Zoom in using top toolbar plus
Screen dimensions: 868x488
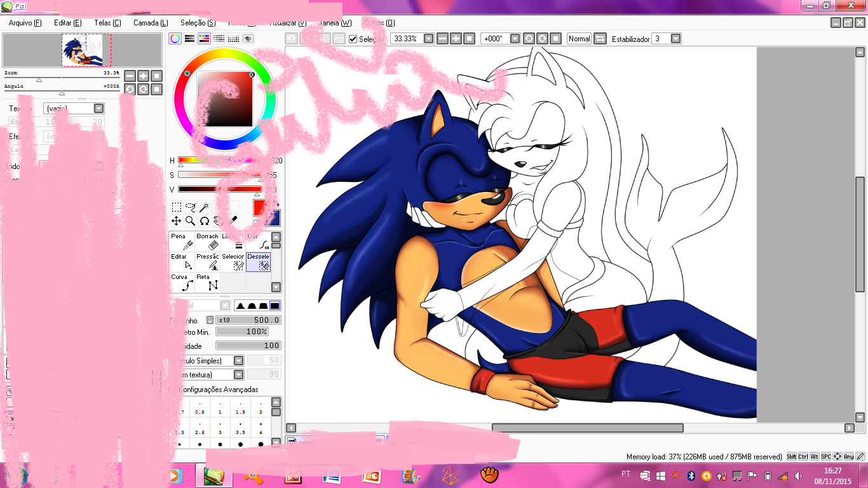[456, 39]
